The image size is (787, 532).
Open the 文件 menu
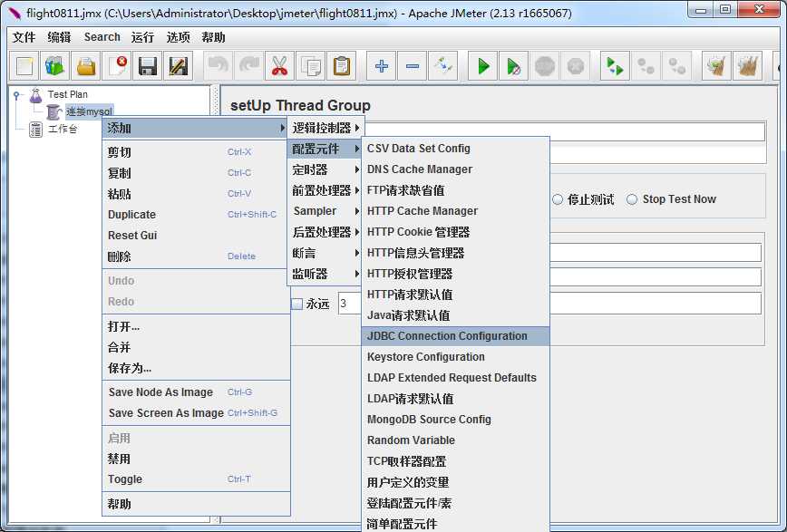click(24, 37)
